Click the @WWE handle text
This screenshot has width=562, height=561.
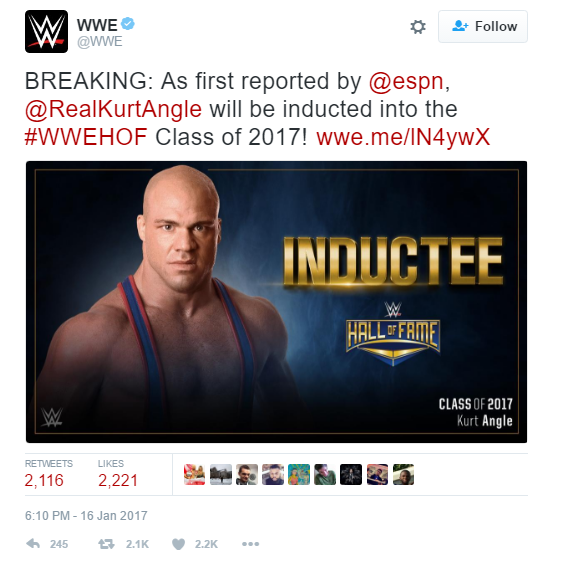point(100,42)
